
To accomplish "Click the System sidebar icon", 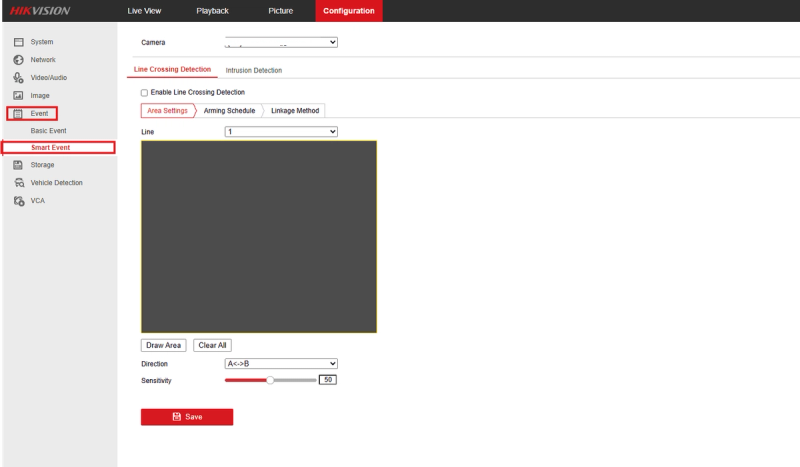I will point(18,42).
